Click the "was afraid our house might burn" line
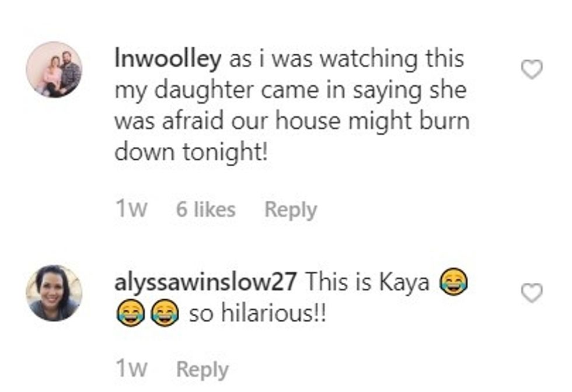Image resolution: width=572 pixels, height=392 pixels. pos(292,121)
